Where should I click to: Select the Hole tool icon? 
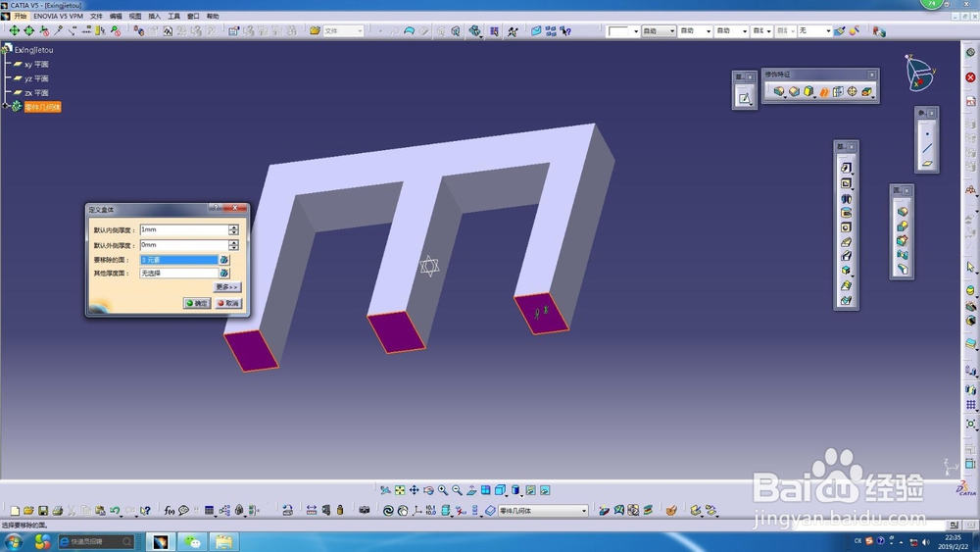click(846, 227)
